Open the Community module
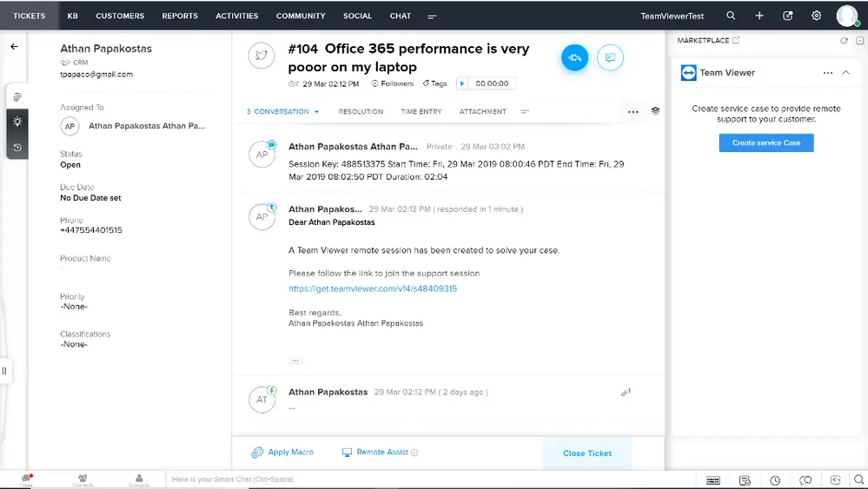868x489 pixels. tap(301, 16)
